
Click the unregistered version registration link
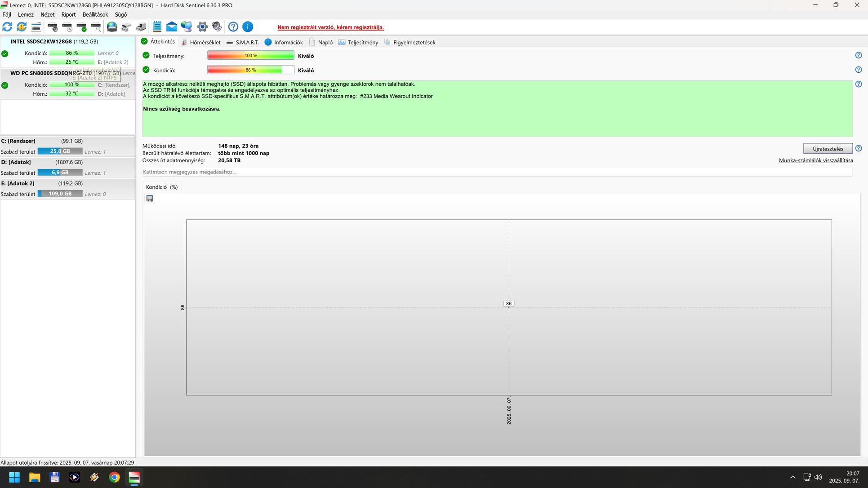click(330, 27)
